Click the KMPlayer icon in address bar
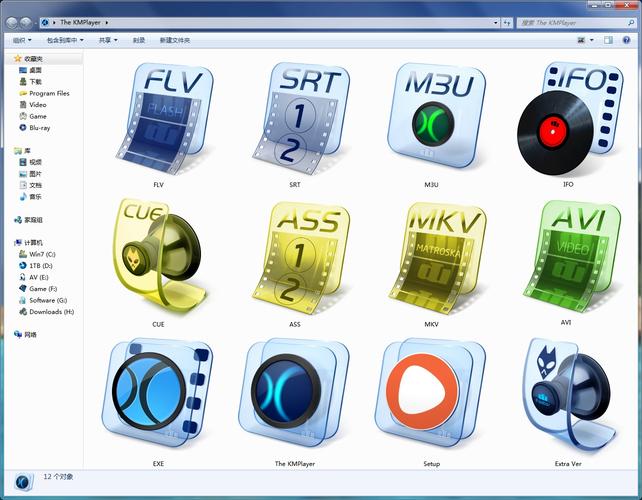The image size is (642, 500). coord(45,23)
